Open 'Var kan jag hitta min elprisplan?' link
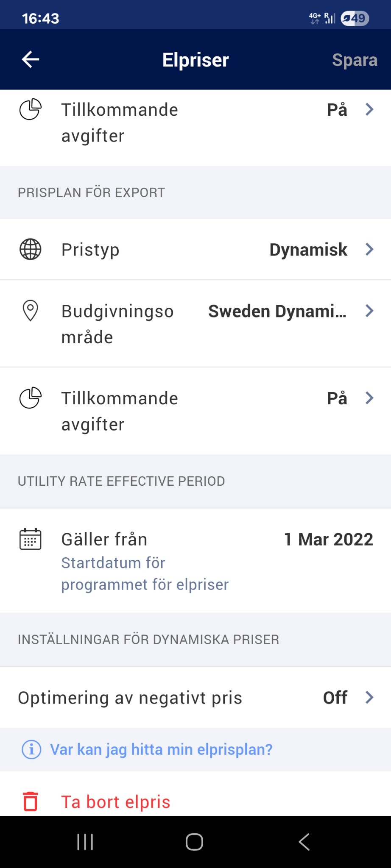The image size is (391, 868). 161,749
